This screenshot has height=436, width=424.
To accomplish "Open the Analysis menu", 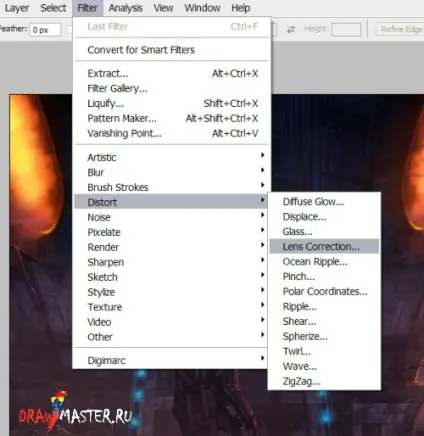I will (125, 8).
